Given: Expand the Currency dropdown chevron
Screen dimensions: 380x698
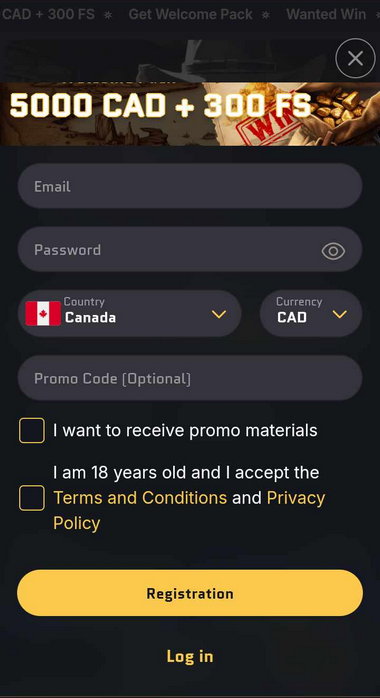Looking at the screenshot, I should [x=340, y=314].
